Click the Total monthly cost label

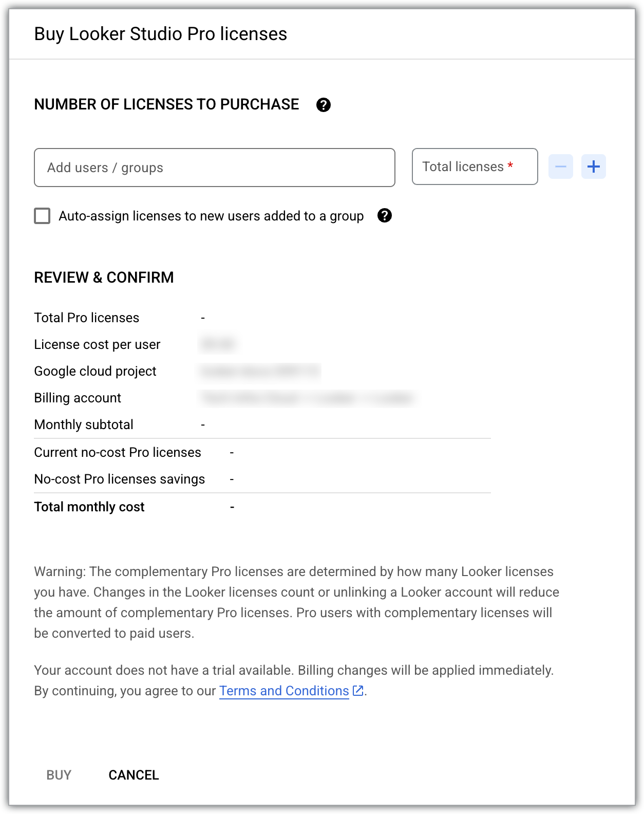pos(89,507)
